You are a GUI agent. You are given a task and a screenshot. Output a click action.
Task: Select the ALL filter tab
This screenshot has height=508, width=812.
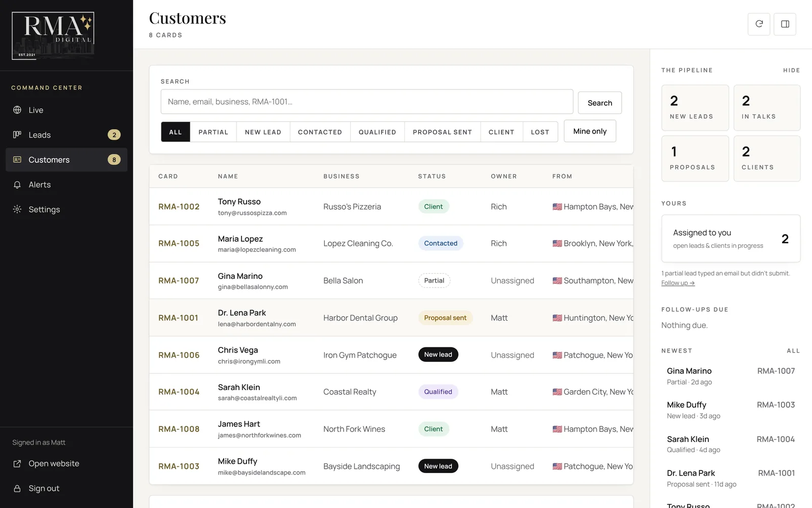point(176,132)
